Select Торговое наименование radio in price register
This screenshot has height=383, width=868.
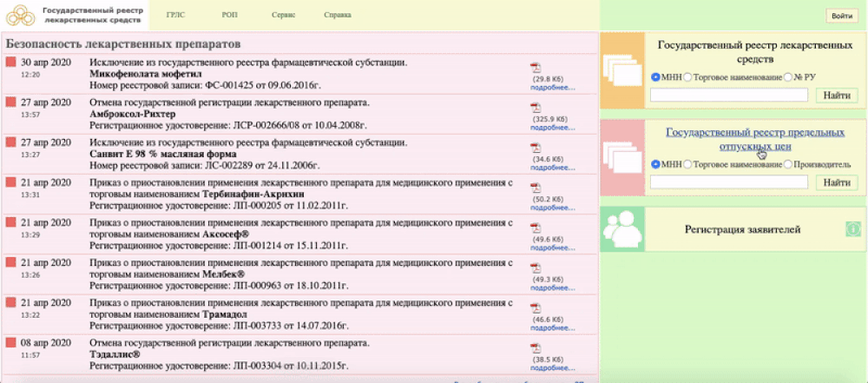687,165
